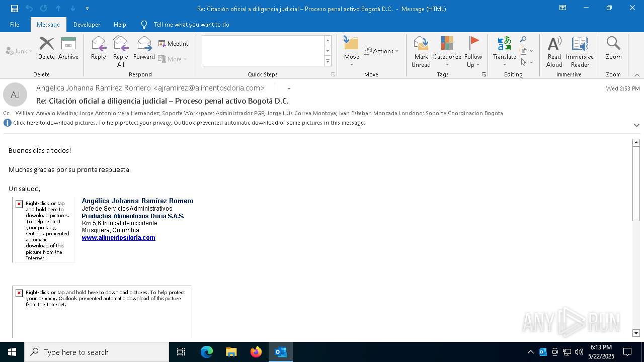
Task: Expand the Quick Steps gallery
Action: 328,61
